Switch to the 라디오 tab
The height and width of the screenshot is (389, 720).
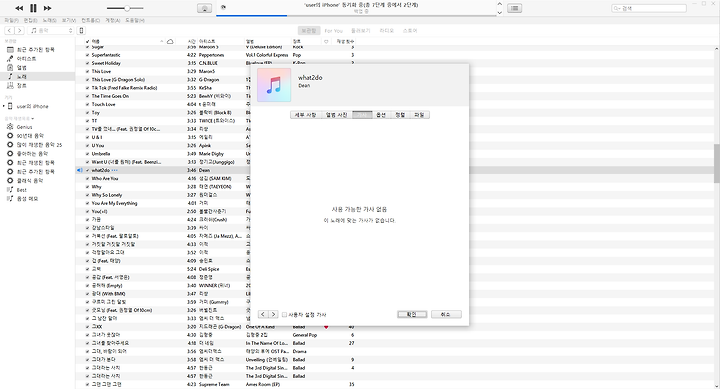(387, 31)
